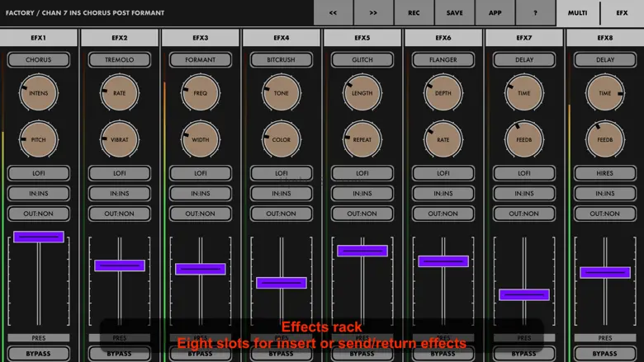This screenshot has height=362, width=644.
Task: Open the BITCRUSH effect type selector
Action: (x=282, y=60)
